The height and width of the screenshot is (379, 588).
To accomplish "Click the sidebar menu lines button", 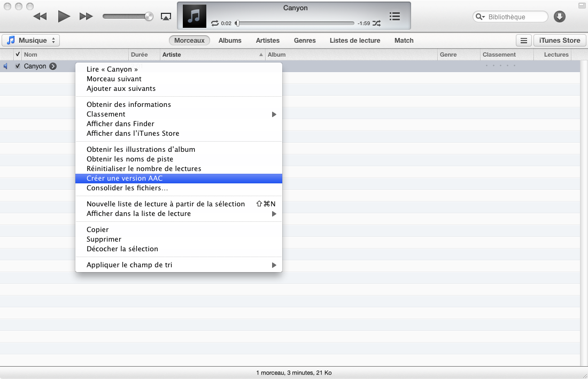I will [524, 41].
